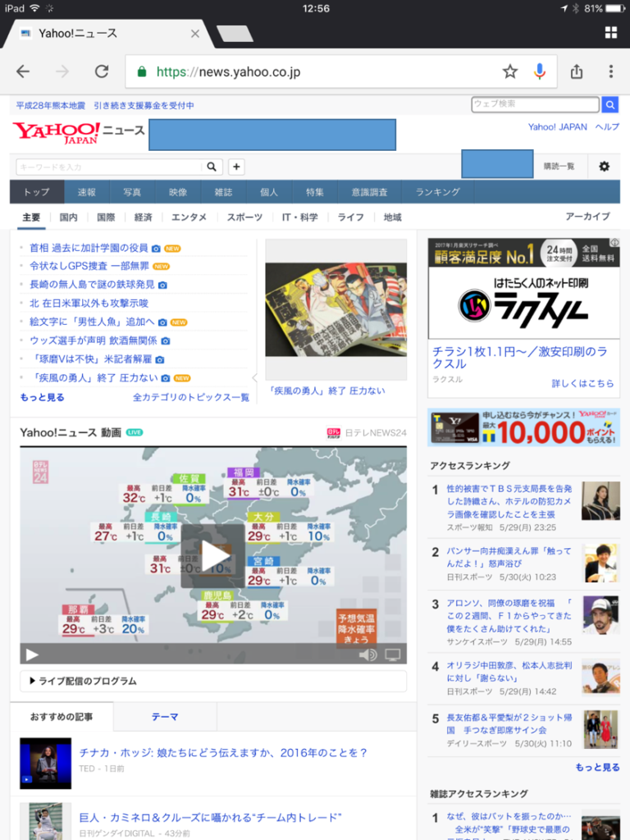630x840 pixels.
Task: Switch to the 地域 category
Action: click(393, 217)
